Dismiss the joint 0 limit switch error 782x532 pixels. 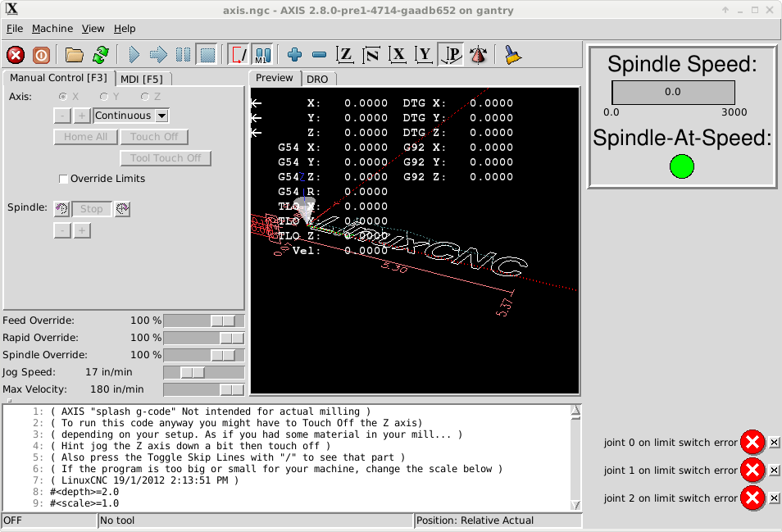774,443
